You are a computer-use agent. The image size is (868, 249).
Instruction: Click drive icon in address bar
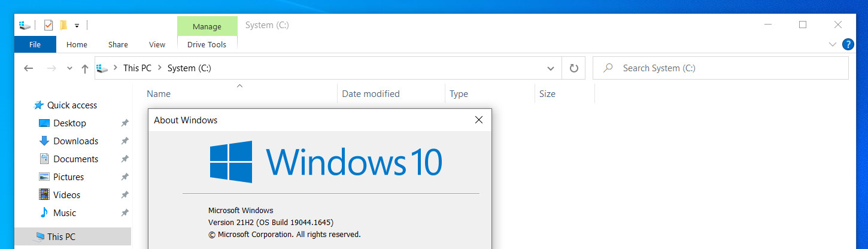coord(102,68)
